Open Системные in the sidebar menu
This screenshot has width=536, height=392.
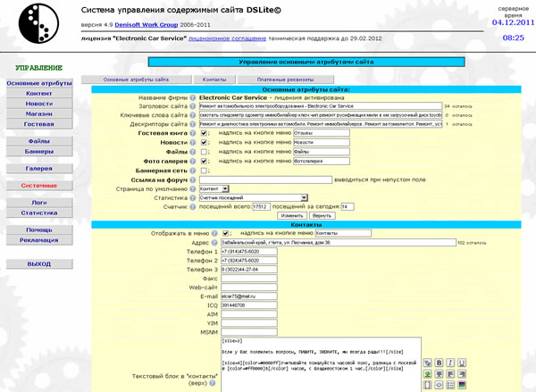click(x=39, y=186)
